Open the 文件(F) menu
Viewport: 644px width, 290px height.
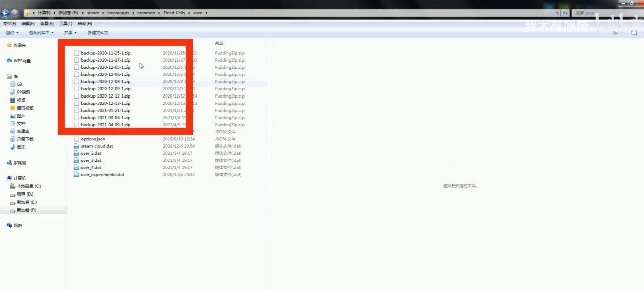(9, 24)
